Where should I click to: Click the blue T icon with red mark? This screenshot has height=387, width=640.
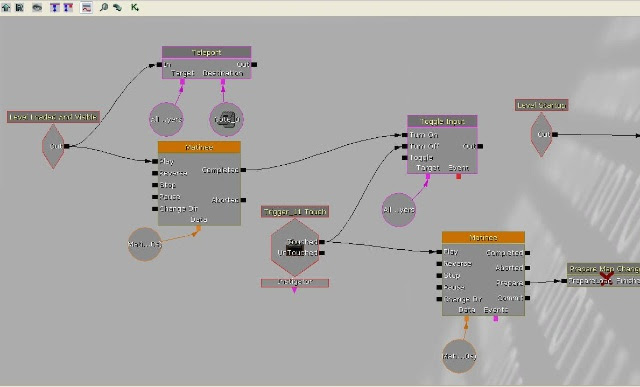[68, 7]
